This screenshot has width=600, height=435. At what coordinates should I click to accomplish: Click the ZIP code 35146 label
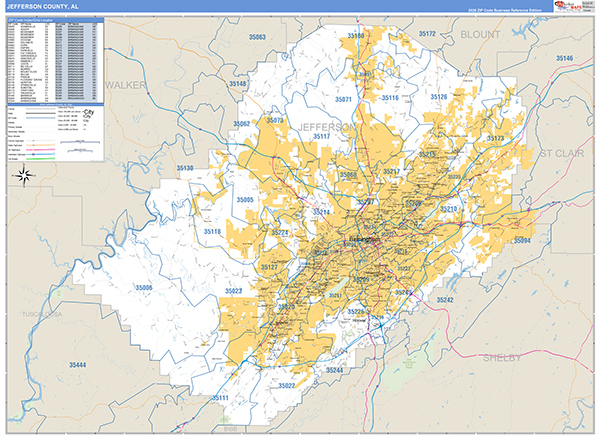click(564, 58)
